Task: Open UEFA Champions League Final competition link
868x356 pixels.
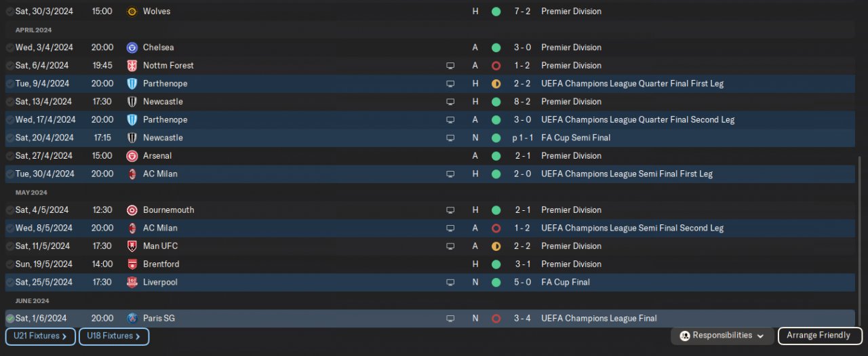Action: coord(598,318)
